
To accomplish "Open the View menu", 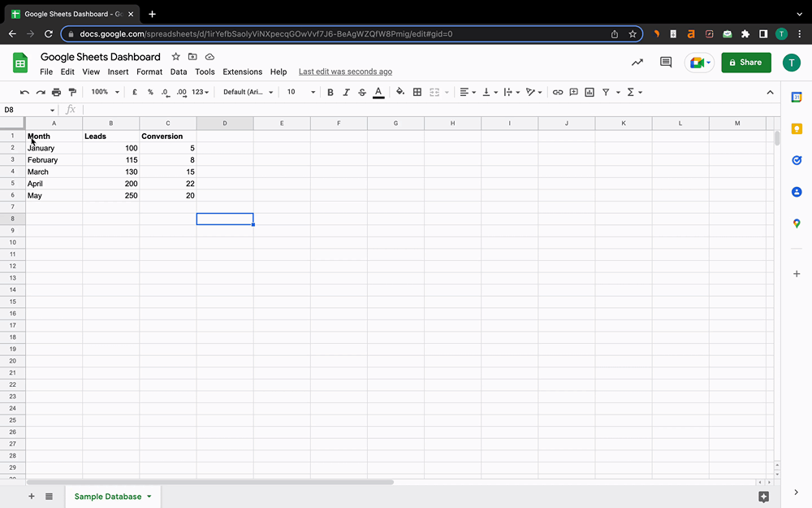I will click(91, 72).
